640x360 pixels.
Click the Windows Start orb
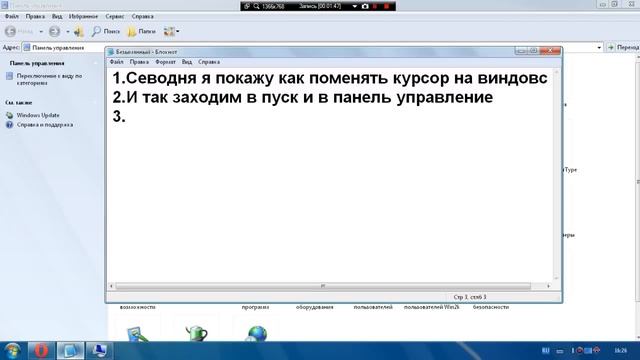tap(12, 351)
